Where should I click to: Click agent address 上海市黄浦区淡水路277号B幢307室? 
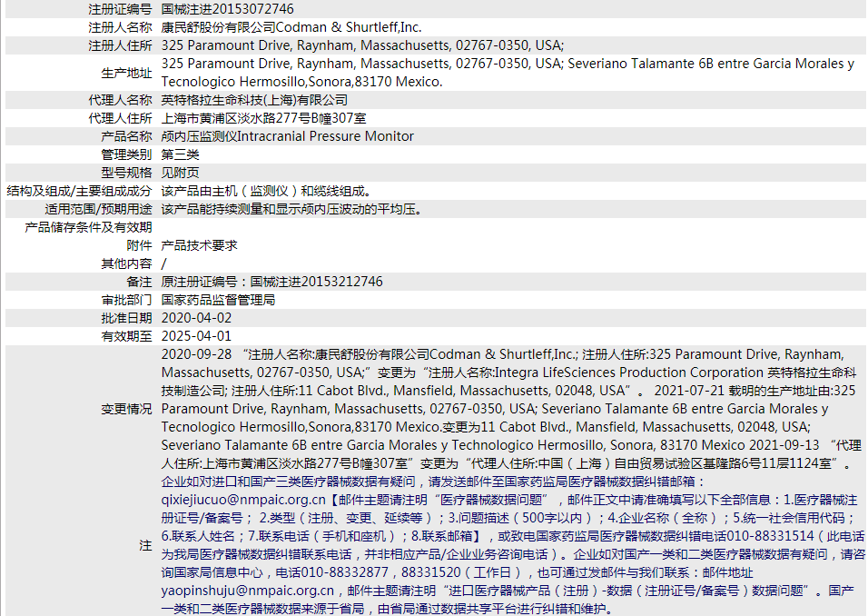tap(263, 118)
